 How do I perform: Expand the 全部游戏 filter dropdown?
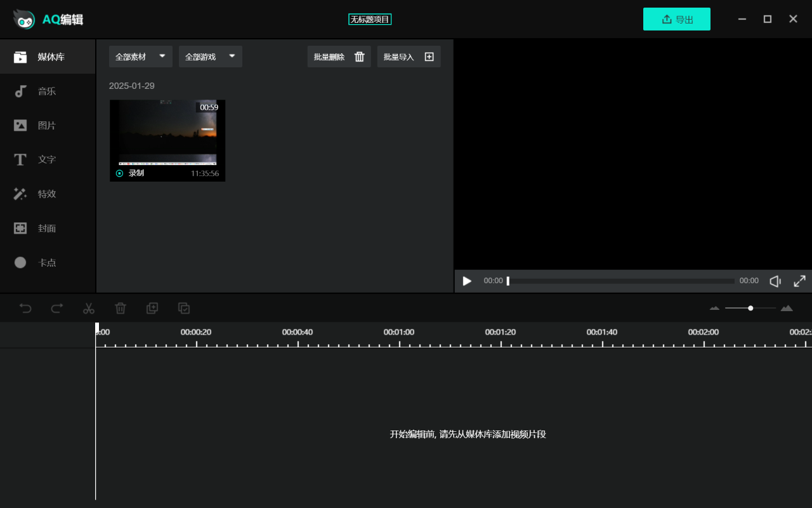210,57
